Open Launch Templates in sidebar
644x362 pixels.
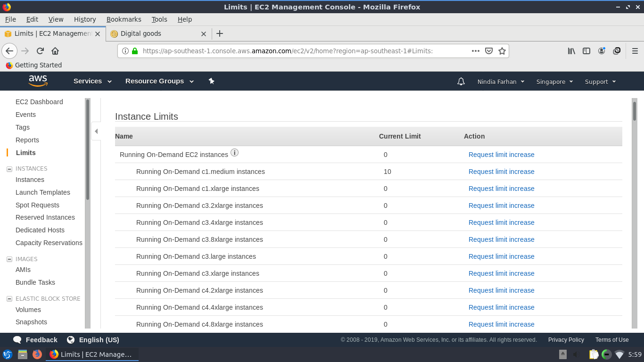click(43, 192)
